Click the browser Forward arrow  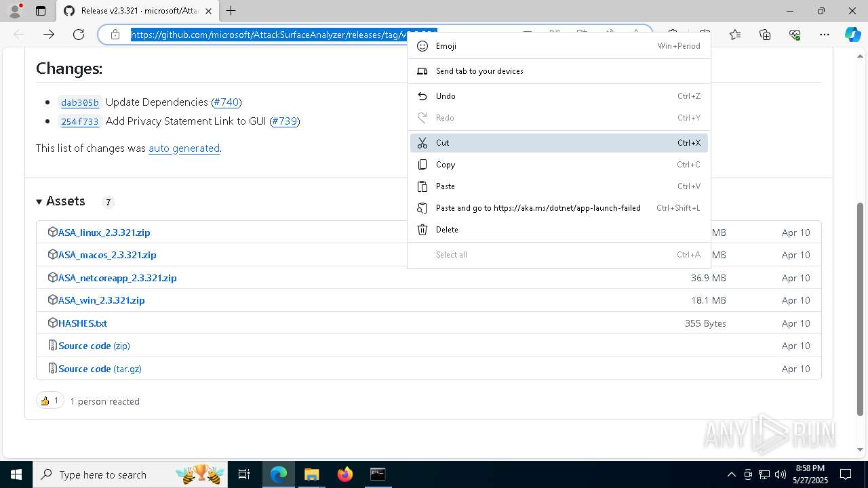pyautogui.click(x=49, y=35)
